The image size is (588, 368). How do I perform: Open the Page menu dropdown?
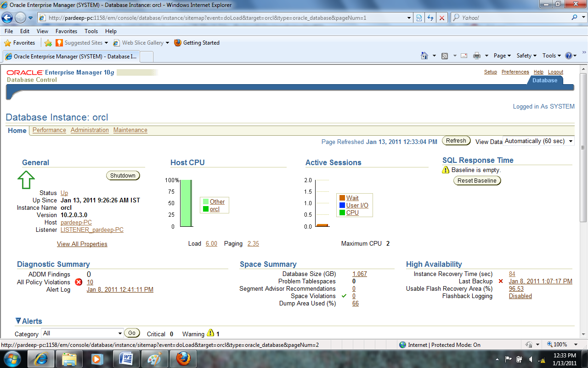tap(502, 56)
